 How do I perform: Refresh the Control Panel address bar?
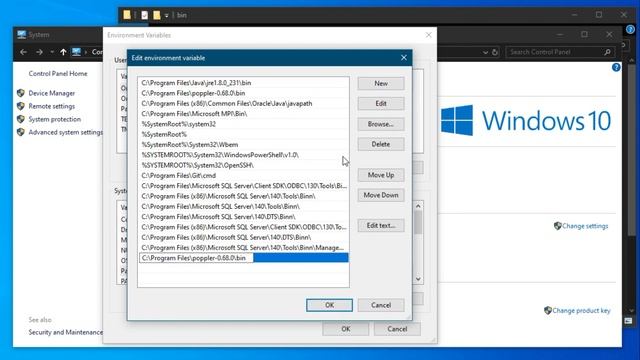click(x=495, y=52)
